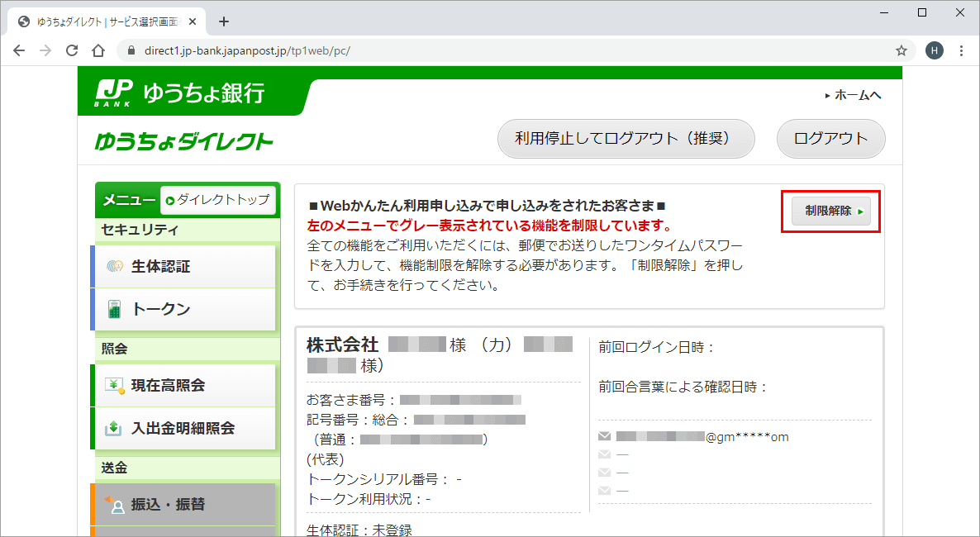The image size is (980, 537).
Task: Click the 株式会社 account name heading
Action: tap(342, 345)
